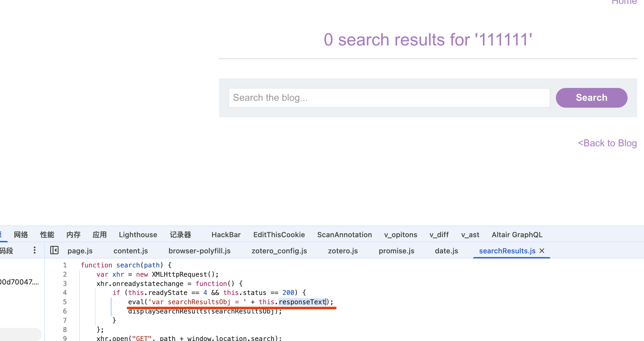The image size is (644, 341).
Task: Switch to the Lighthouse panel tab
Action: click(138, 235)
